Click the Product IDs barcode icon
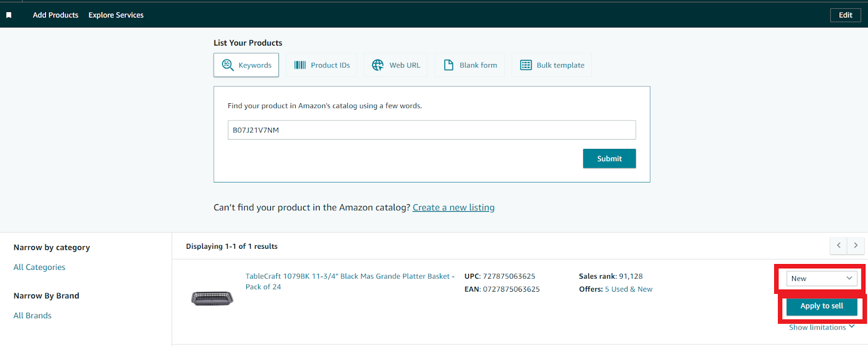The width and height of the screenshot is (868, 346). 300,65
